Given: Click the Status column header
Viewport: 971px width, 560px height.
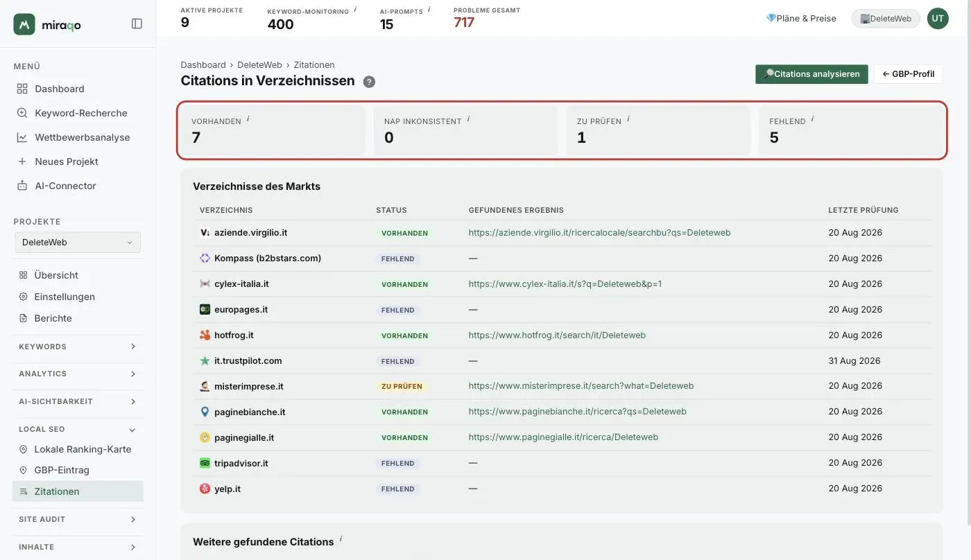Looking at the screenshot, I should click(391, 210).
